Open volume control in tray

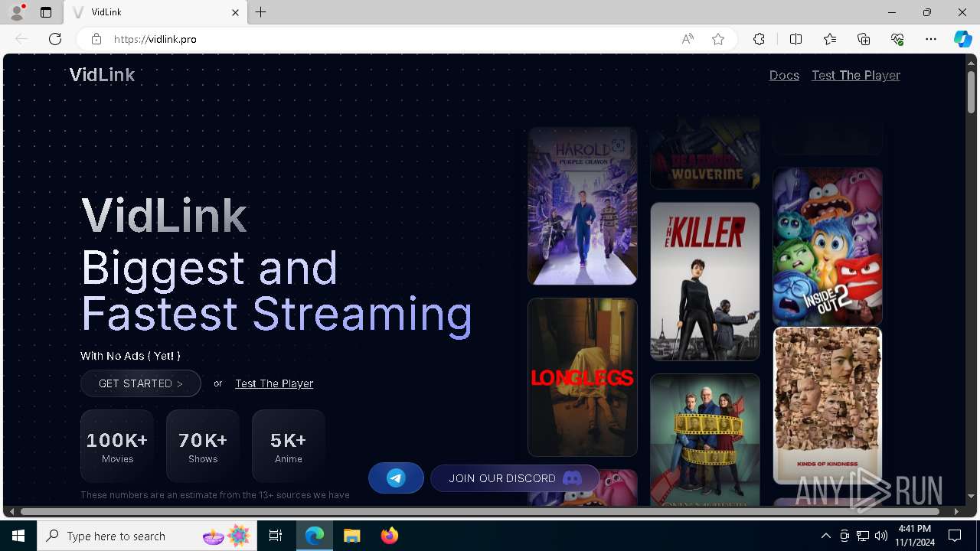tap(881, 536)
